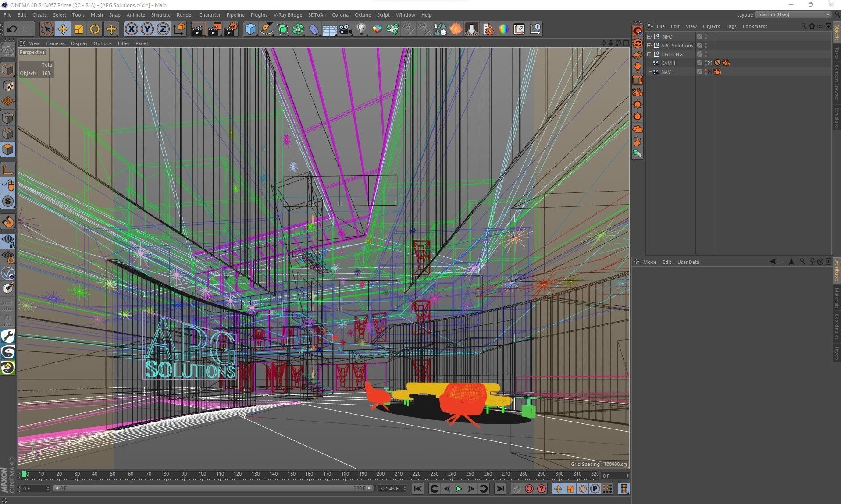This screenshot has width=841, height=504.
Task: Select the Polygons mode cube icon
Action: [8, 149]
